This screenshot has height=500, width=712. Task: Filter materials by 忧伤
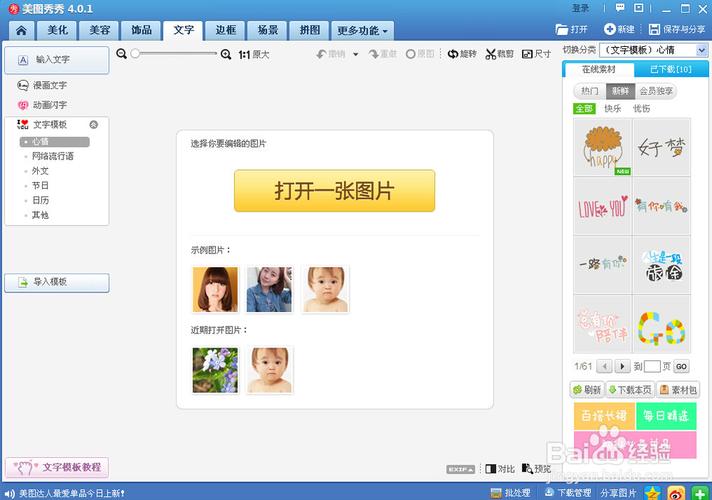point(641,109)
